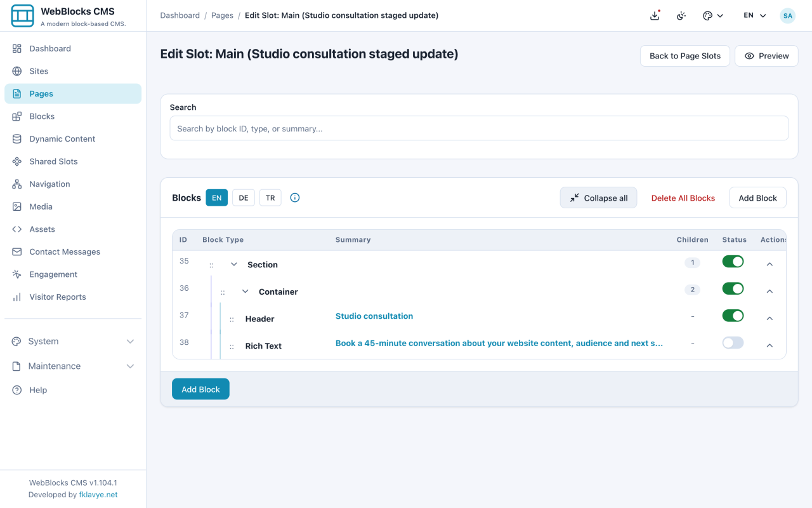
Task: Open the EN language dropdown
Action: tap(755, 16)
